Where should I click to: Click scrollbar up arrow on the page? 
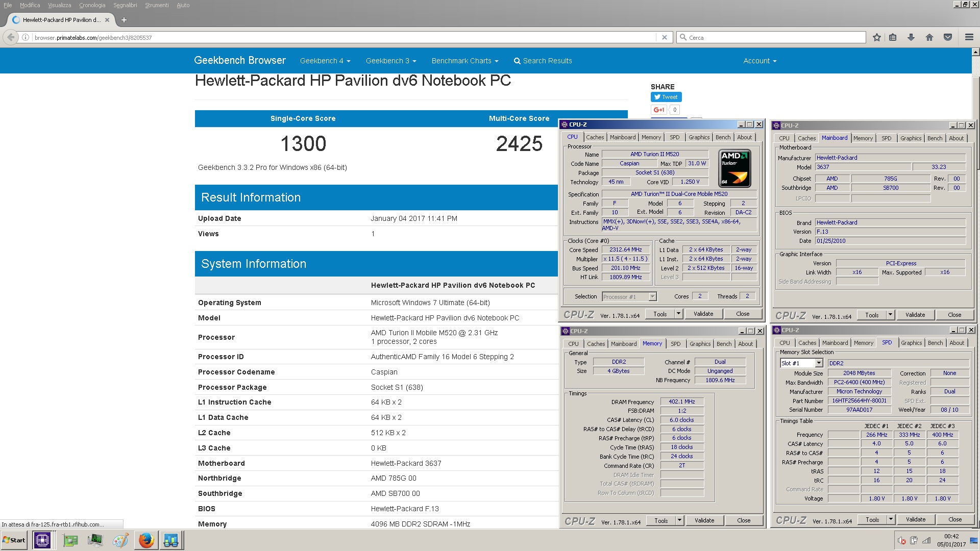click(975, 52)
